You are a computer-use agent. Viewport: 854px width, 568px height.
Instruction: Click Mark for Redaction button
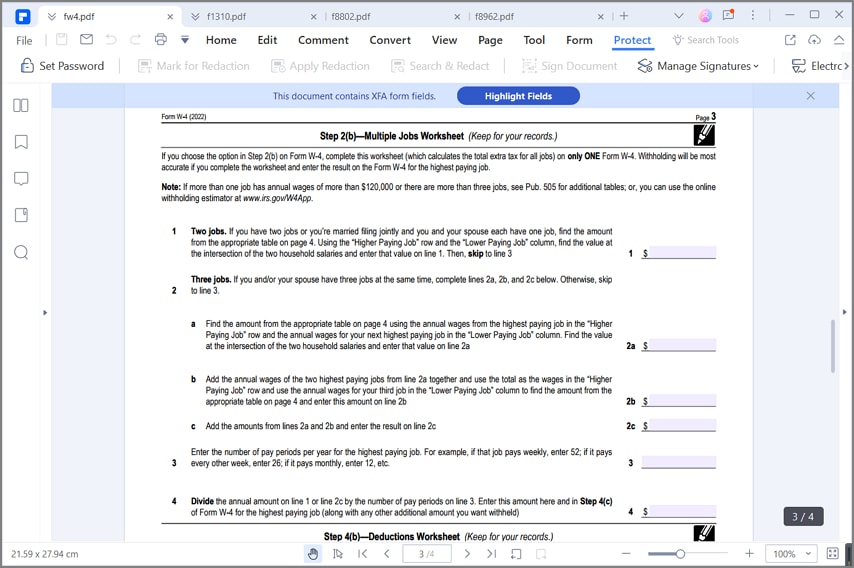(x=193, y=66)
